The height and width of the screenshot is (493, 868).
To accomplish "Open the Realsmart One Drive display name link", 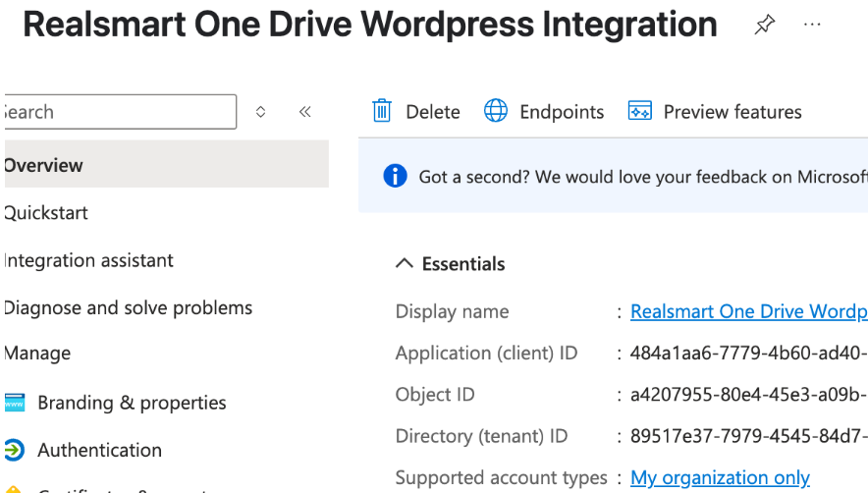I will [748, 311].
